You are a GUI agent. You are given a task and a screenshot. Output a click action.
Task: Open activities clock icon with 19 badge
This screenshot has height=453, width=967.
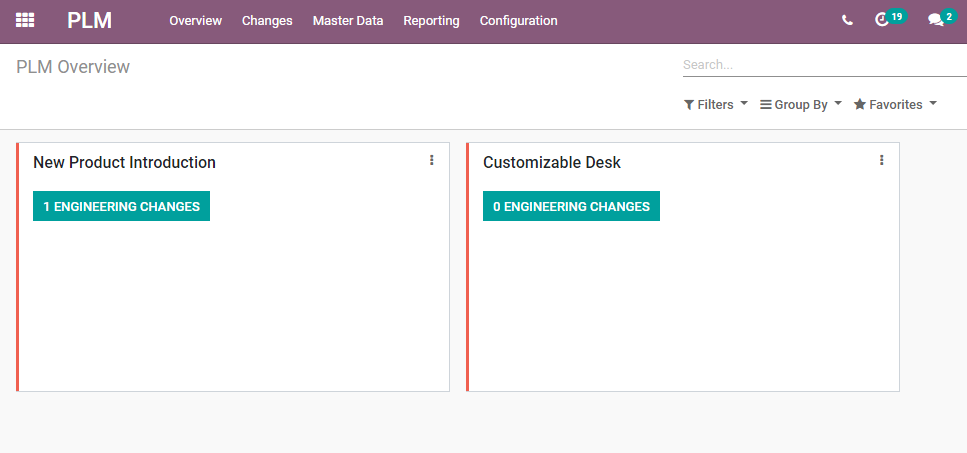click(x=882, y=20)
